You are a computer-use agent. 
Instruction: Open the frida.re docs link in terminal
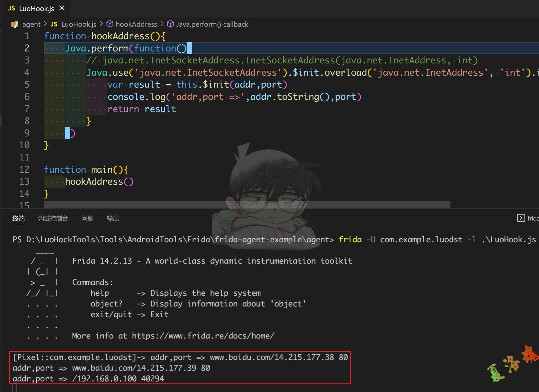tap(203, 336)
